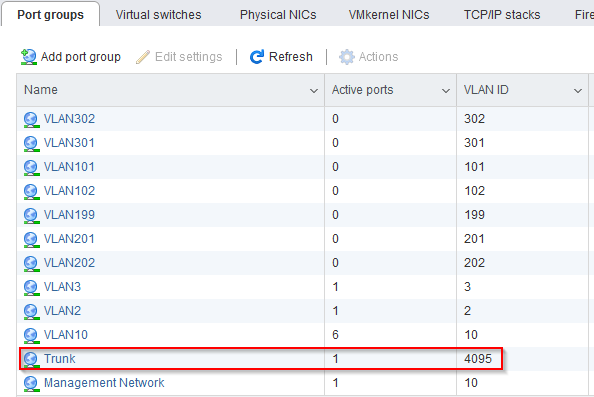Click the VLAN199 port group icon
Screen dimensions: 594x397
pos(31,215)
